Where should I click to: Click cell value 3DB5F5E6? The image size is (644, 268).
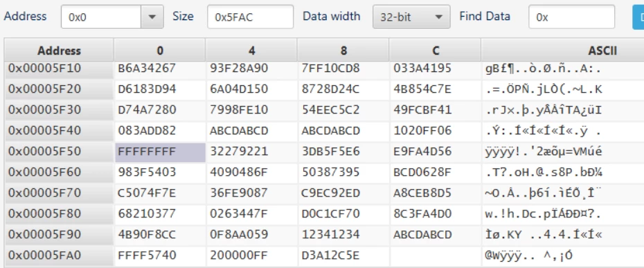(x=331, y=152)
